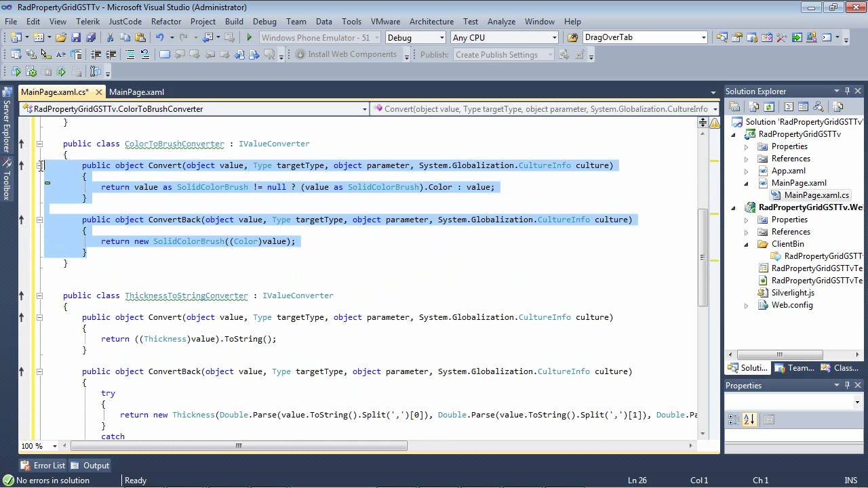This screenshot has width=868, height=488.
Task: Click the 'No errors in solution' status text
Action: [53, 481]
